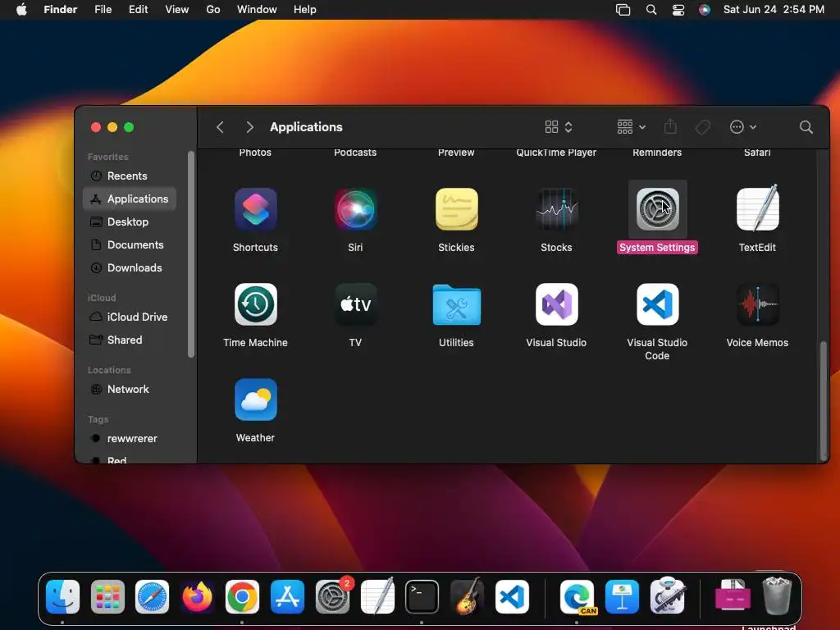Open Spotlight search in menu bar
840x630 pixels.
click(x=651, y=9)
